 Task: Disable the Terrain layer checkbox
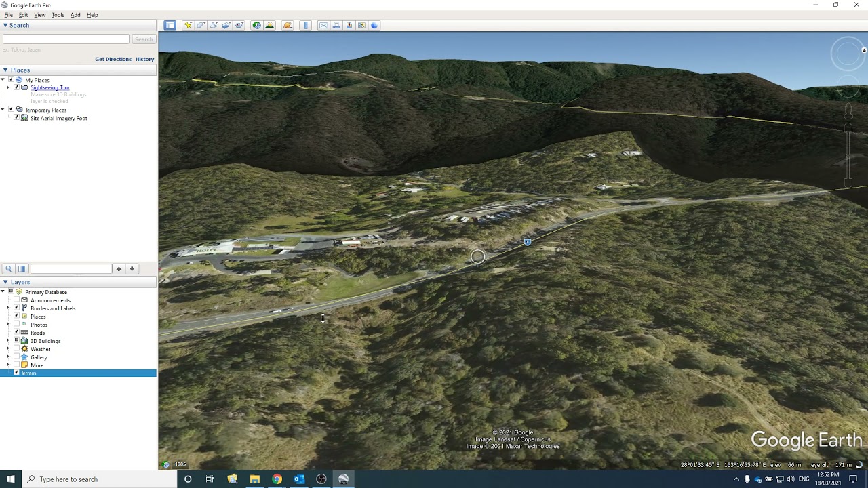[x=16, y=373]
